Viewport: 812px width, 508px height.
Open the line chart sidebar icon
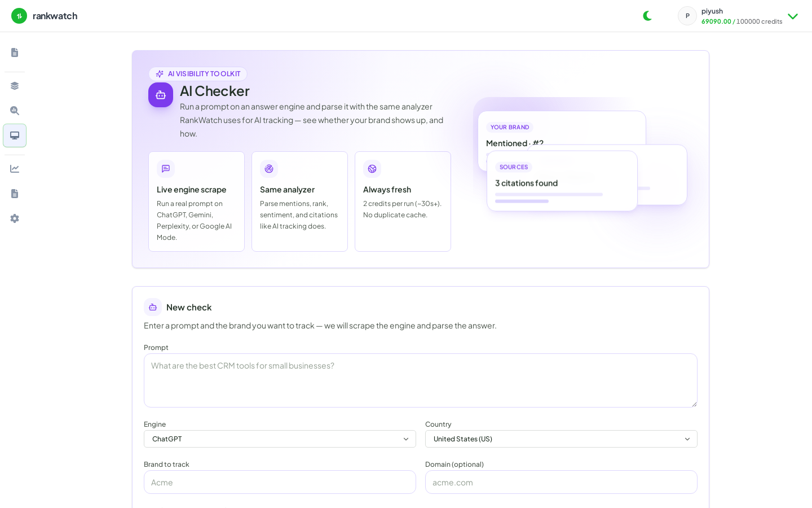click(x=15, y=169)
